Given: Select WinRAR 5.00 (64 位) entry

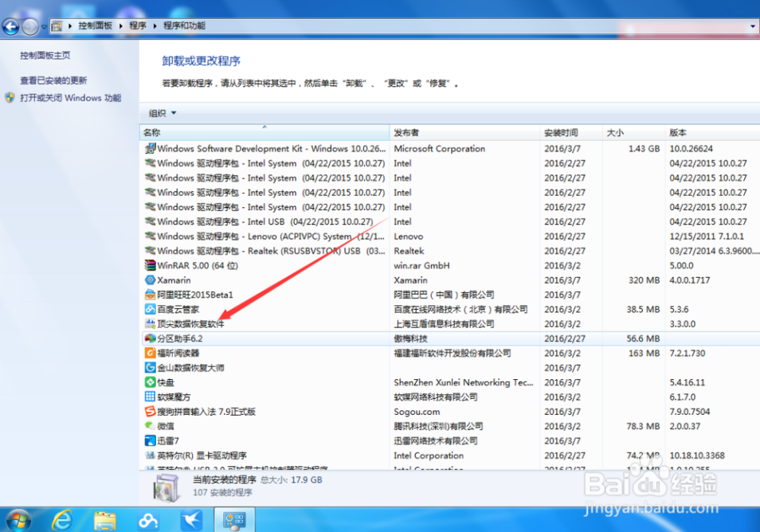Looking at the screenshot, I should tap(198, 265).
